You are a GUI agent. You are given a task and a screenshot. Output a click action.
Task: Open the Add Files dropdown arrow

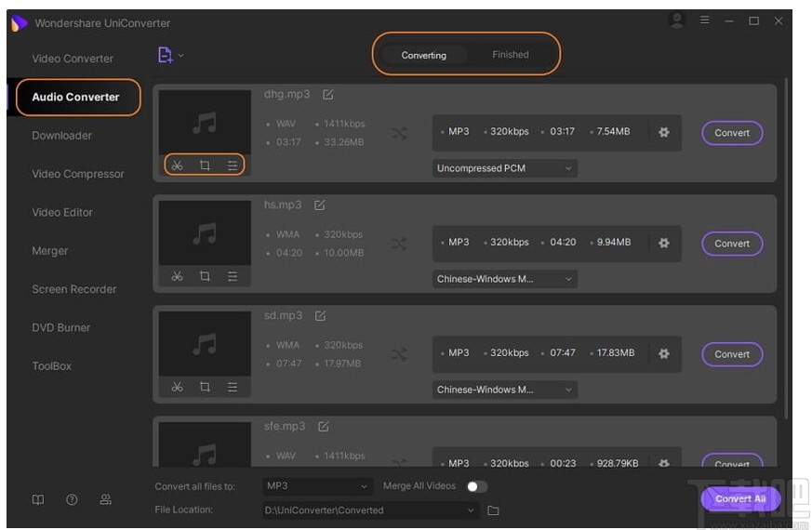181,55
